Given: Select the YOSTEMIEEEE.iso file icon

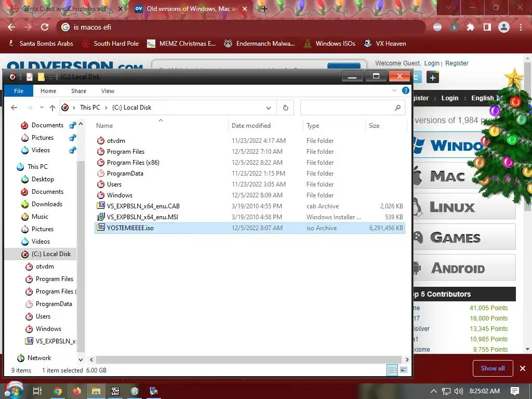Looking at the screenshot, I should pyautogui.click(x=101, y=228).
